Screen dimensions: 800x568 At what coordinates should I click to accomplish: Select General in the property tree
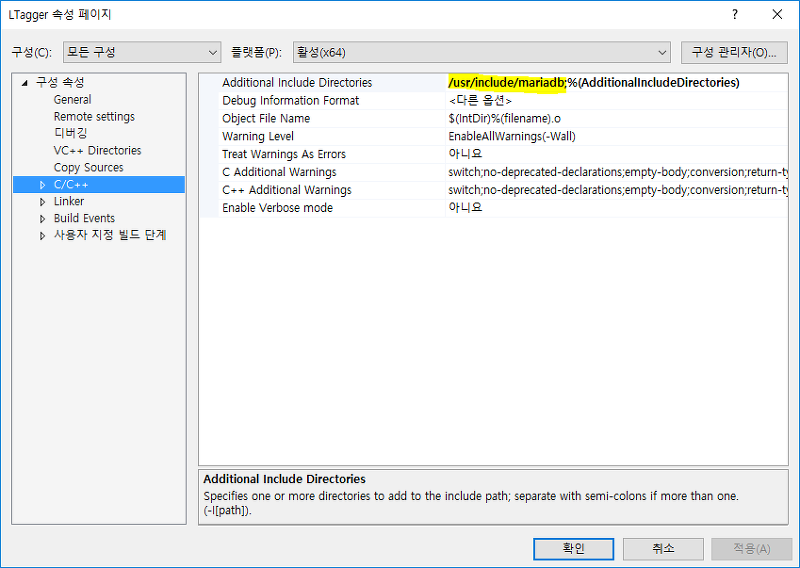coord(72,100)
